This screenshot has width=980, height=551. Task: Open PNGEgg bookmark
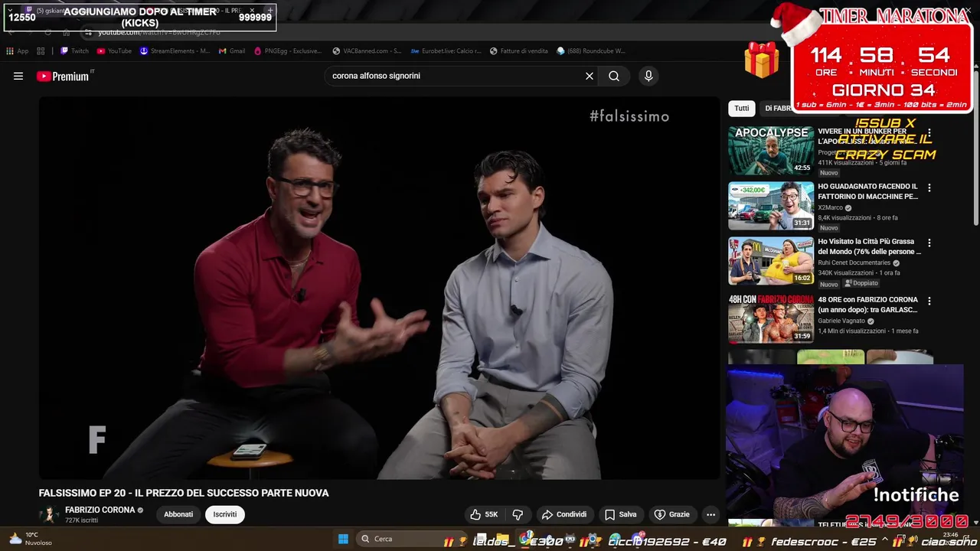click(x=287, y=51)
